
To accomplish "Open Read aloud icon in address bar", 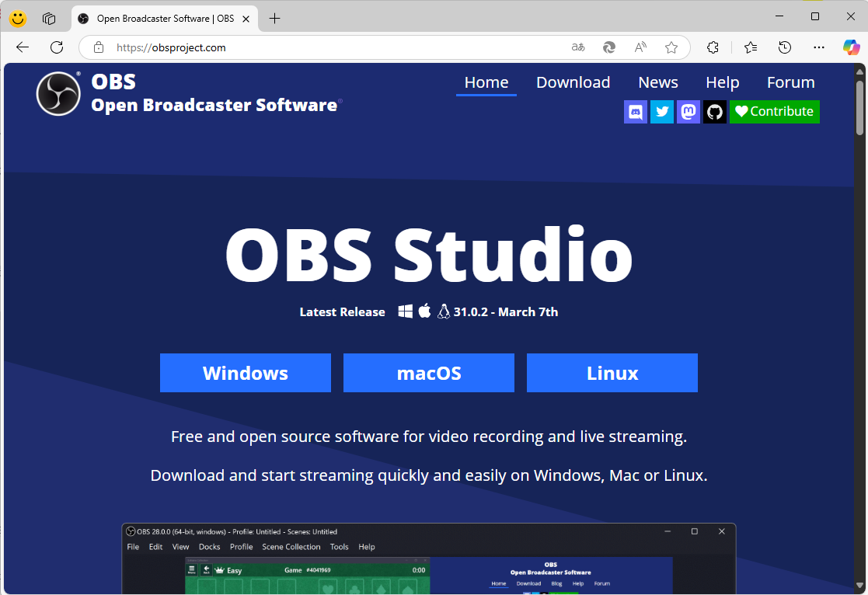I will [x=640, y=47].
